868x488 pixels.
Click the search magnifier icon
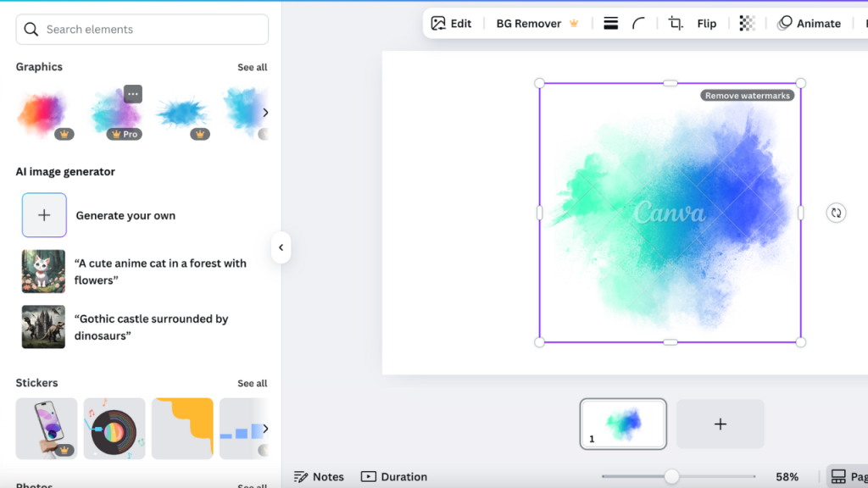click(x=31, y=30)
